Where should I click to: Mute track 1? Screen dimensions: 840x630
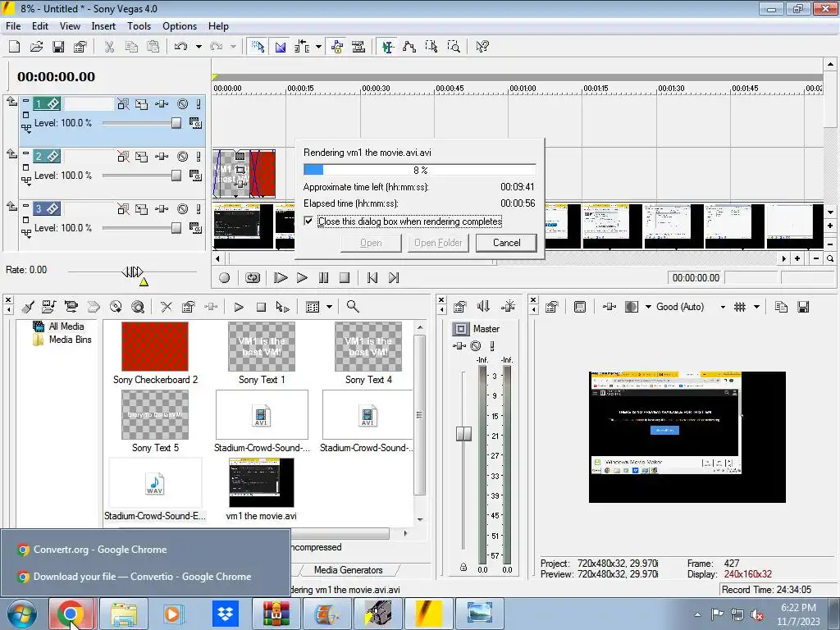(x=183, y=104)
